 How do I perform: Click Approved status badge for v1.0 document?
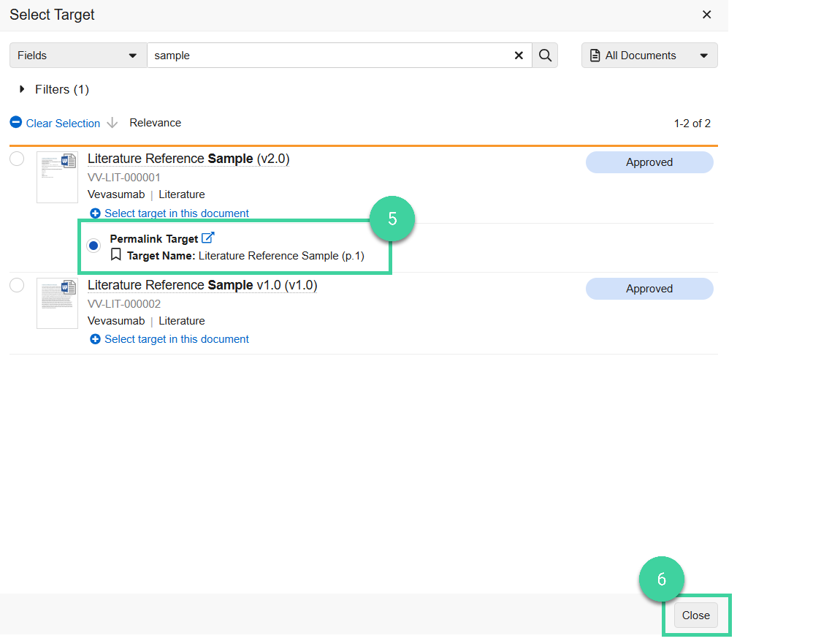point(649,289)
